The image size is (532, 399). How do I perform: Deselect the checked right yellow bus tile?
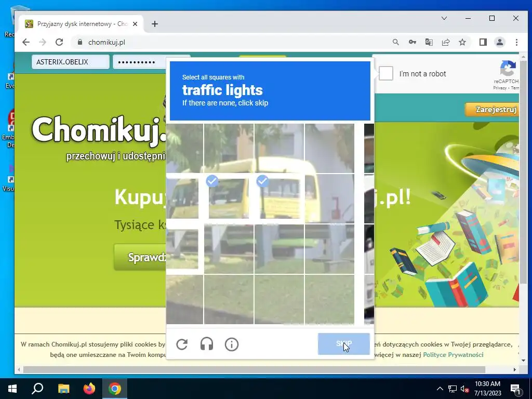coord(279,198)
